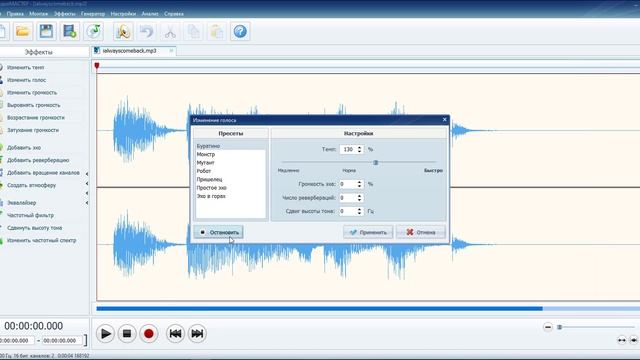Click the fit-to-width double-arrow zoom icon
This screenshot has height=360, width=640.
(x=622, y=340)
